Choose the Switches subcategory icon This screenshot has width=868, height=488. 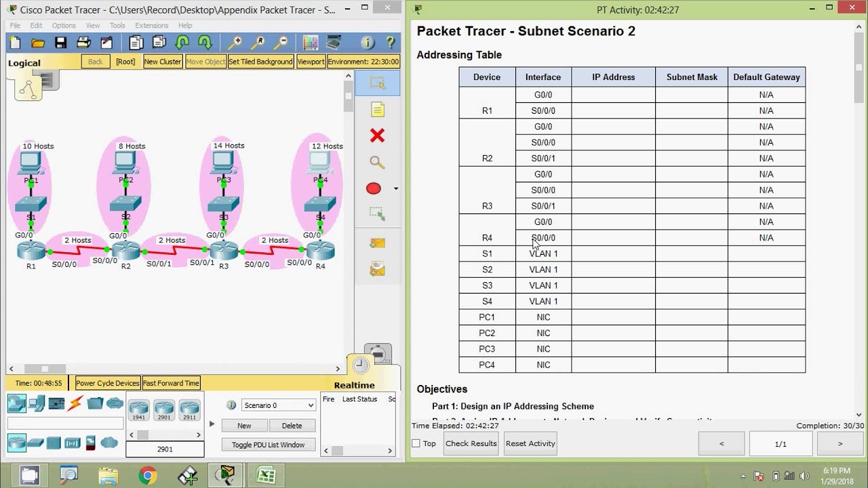click(x=35, y=443)
